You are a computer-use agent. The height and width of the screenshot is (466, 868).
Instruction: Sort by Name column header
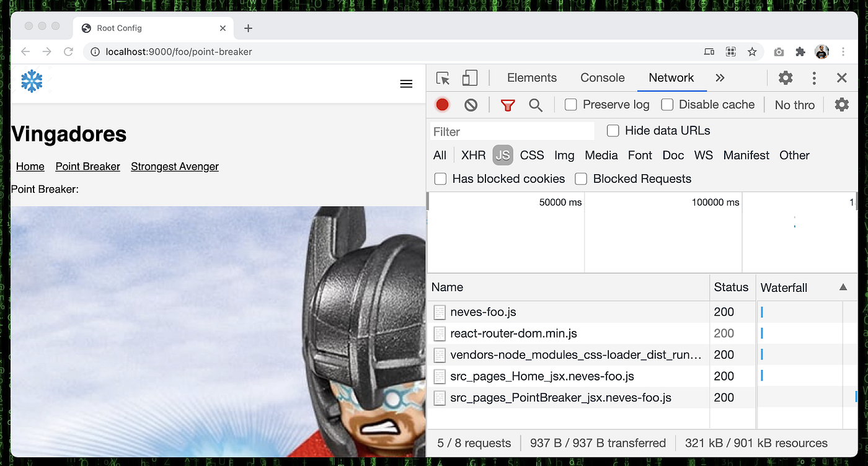point(569,288)
